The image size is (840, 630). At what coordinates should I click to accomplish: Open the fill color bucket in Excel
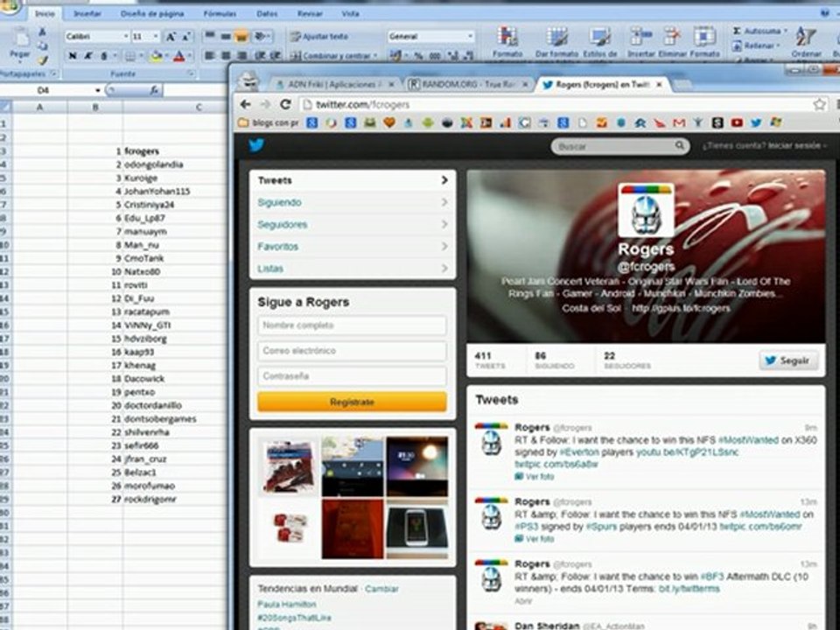156,55
